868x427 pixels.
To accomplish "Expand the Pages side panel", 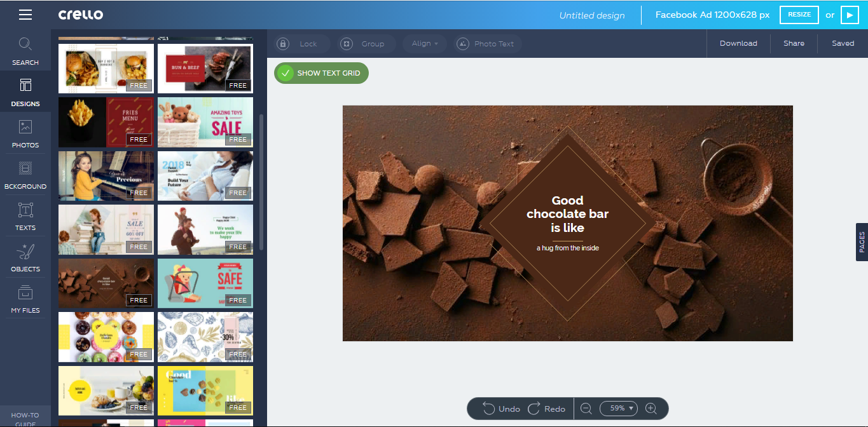I will [x=862, y=242].
